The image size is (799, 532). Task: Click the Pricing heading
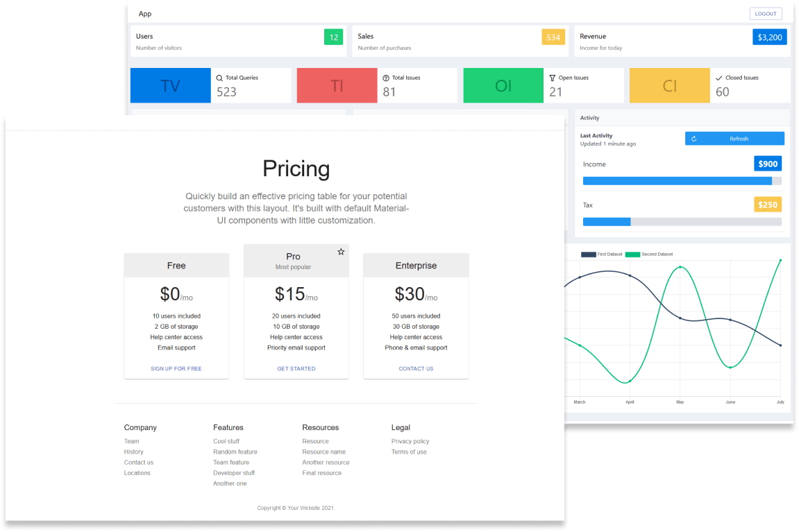point(296,169)
